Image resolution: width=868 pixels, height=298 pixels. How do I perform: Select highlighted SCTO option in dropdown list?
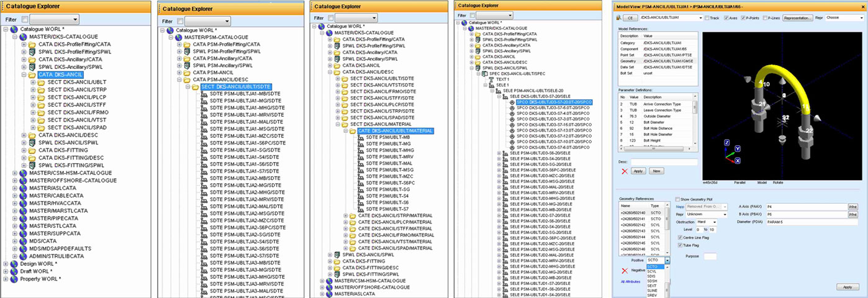click(655, 266)
